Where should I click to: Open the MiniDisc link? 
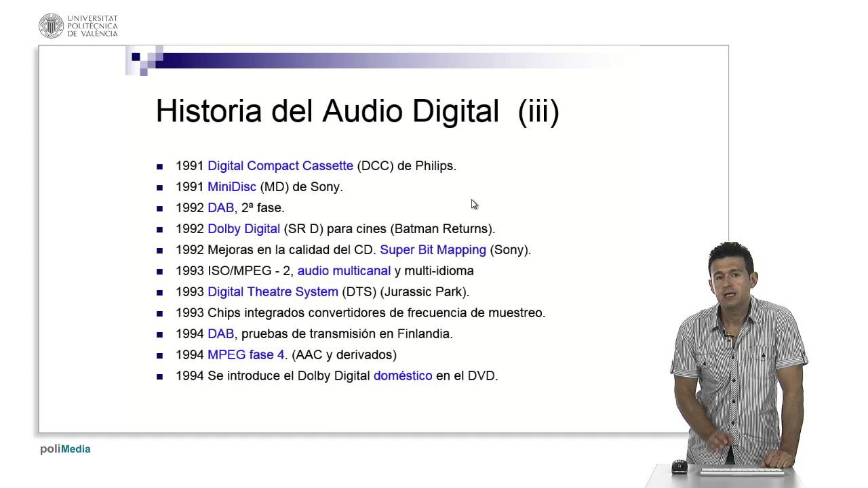pos(232,187)
